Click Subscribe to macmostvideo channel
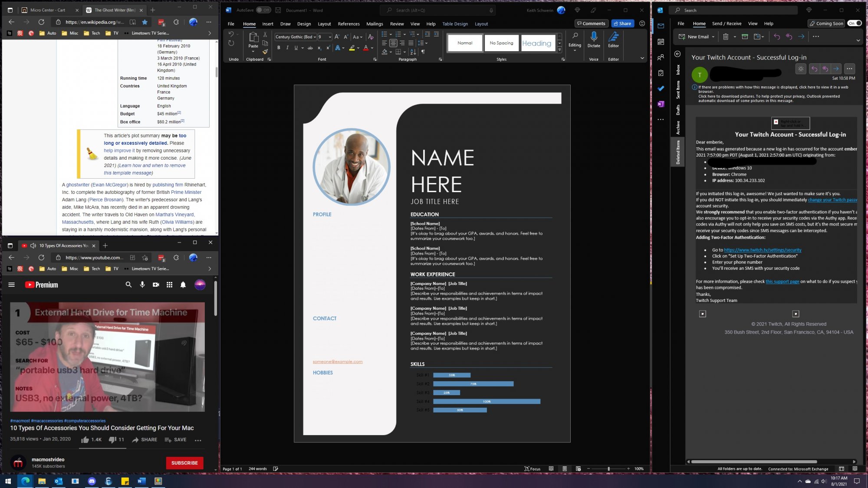The width and height of the screenshot is (868, 488). [x=184, y=463]
